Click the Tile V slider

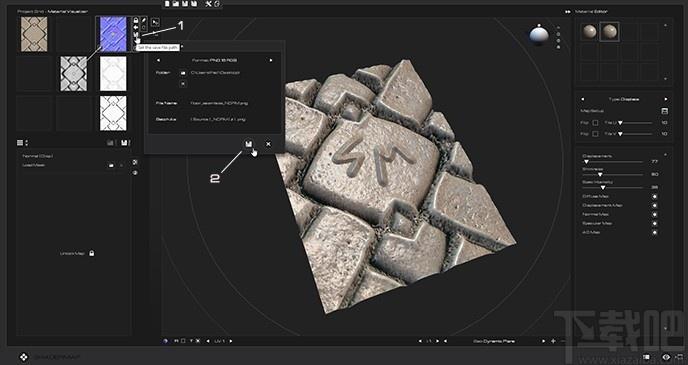(x=636, y=134)
